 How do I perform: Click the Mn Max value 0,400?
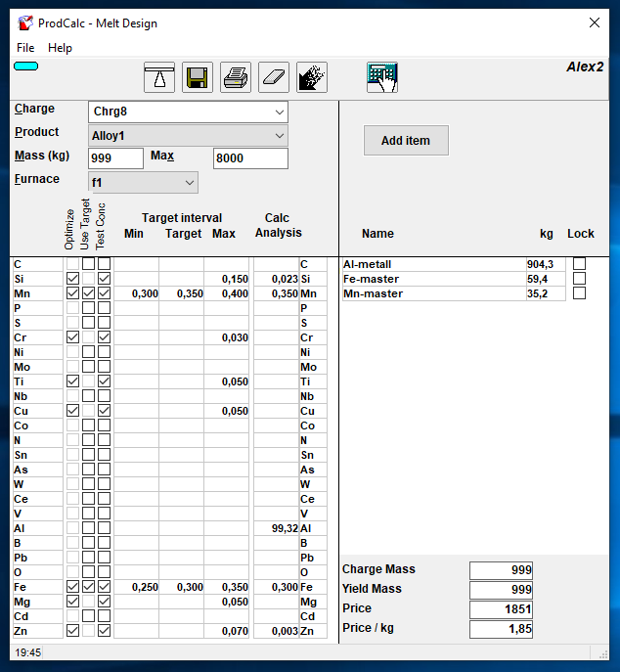(226, 293)
